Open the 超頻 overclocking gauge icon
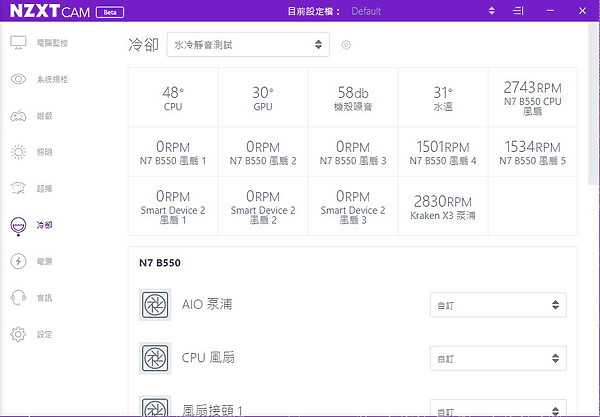 pos(18,188)
